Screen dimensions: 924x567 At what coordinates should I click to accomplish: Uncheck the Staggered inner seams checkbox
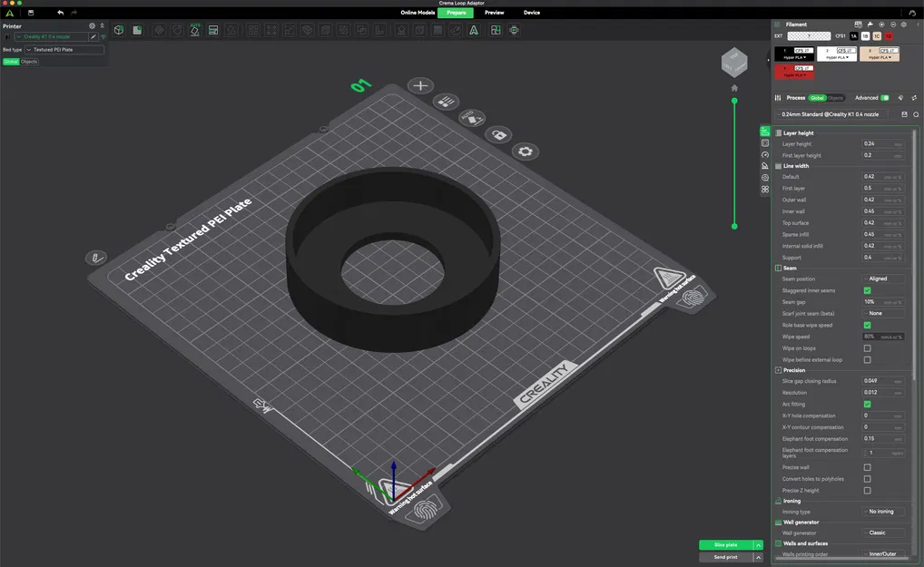867,290
